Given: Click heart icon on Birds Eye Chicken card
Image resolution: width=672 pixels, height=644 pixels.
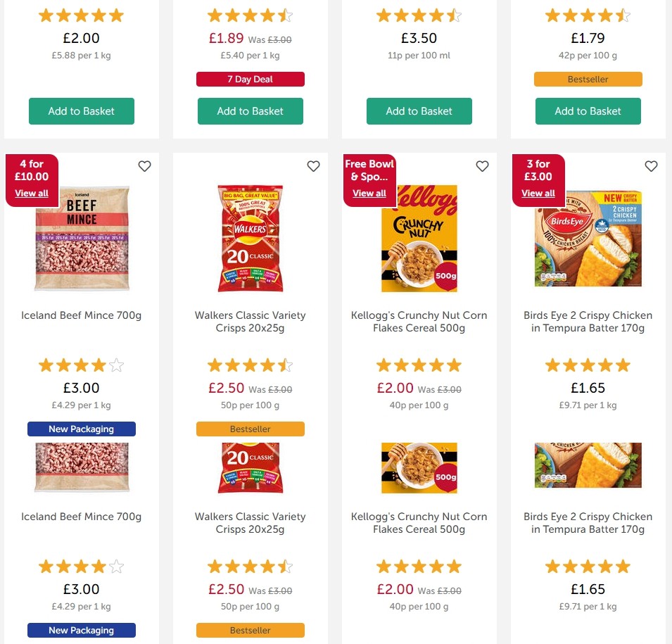Looking at the screenshot, I should click(x=651, y=166).
